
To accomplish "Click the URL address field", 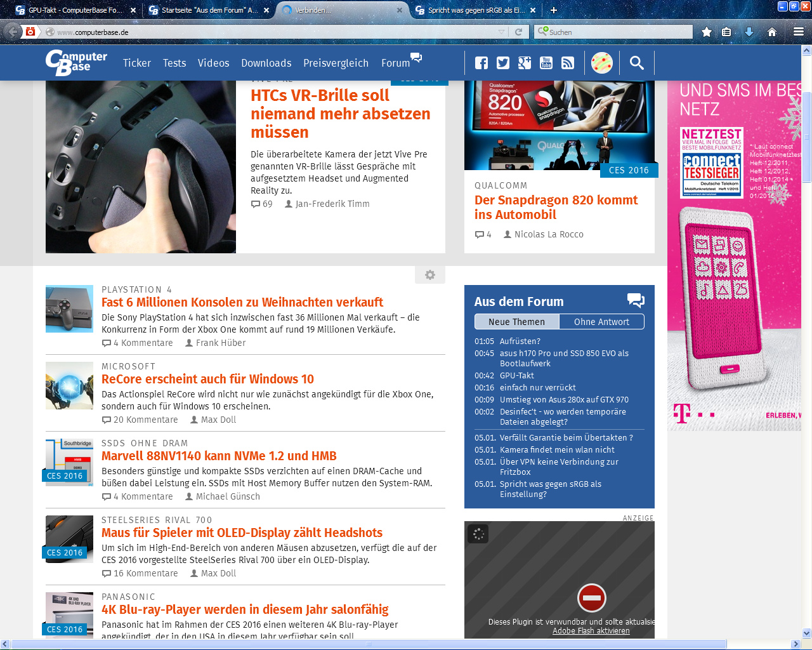I will point(277,32).
